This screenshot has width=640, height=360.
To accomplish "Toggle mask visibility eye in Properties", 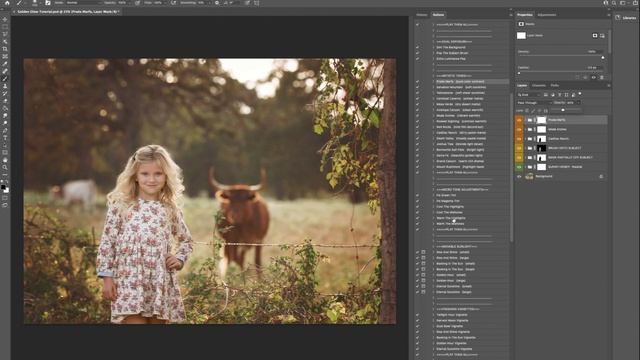I will pyautogui.click(x=593, y=77).
